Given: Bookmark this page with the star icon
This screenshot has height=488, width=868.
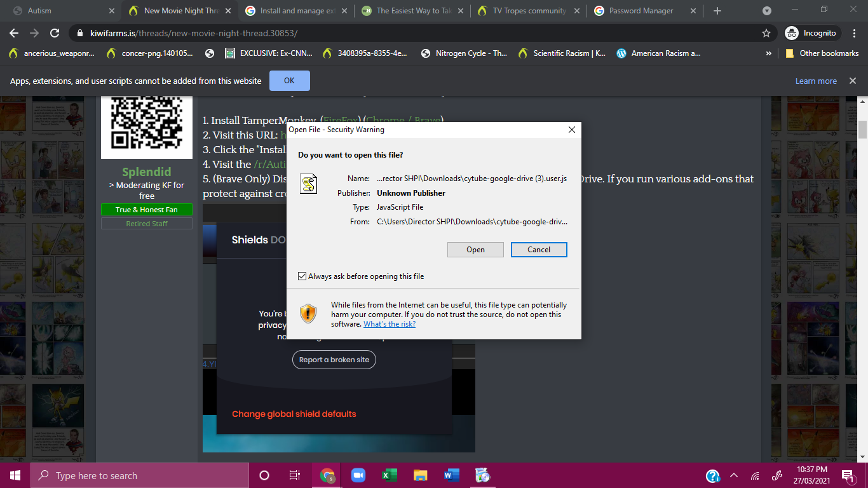Looking at the screenshot, I should 766,33.
